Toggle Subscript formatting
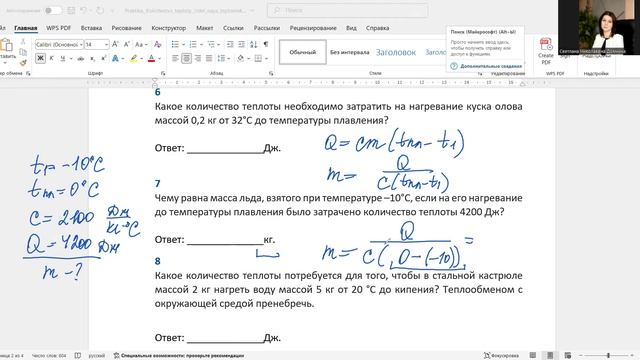The image size is (640, 360). (x=93, y=59)
